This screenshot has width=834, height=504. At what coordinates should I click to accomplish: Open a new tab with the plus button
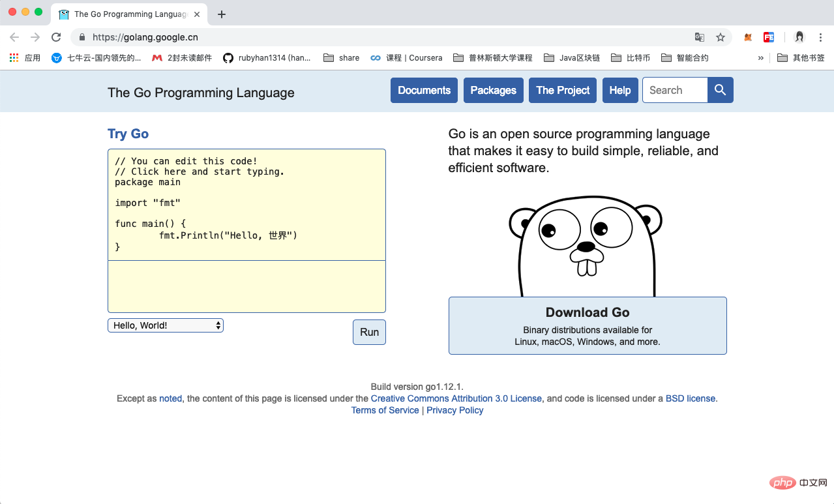coord(222,14)
